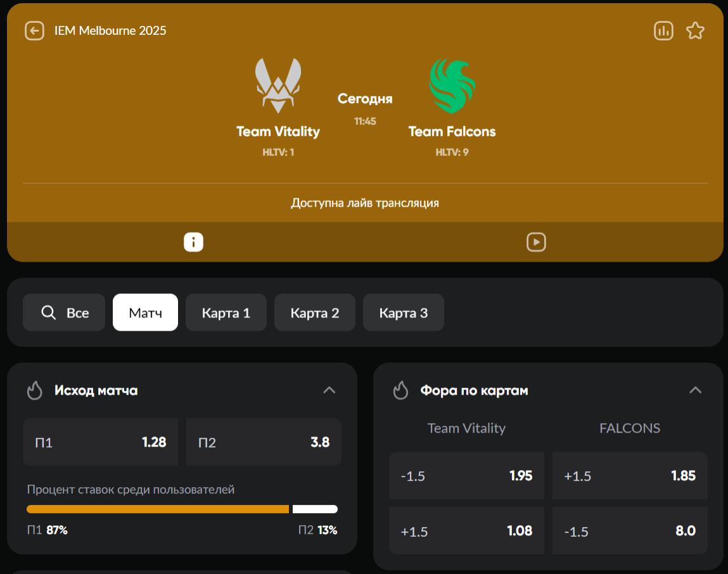Click HLTV: 1 ranking text
Screen dimensions: 728x574
[278, 152]
